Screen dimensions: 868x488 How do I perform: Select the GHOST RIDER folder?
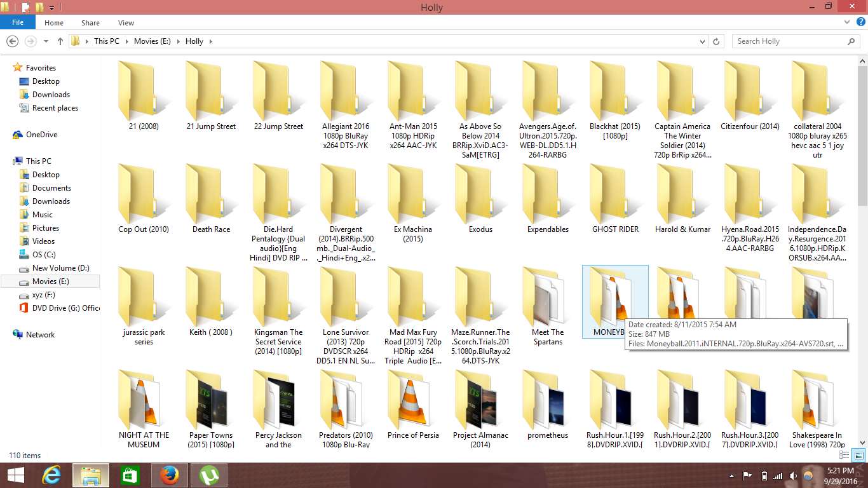click(615, 198)
